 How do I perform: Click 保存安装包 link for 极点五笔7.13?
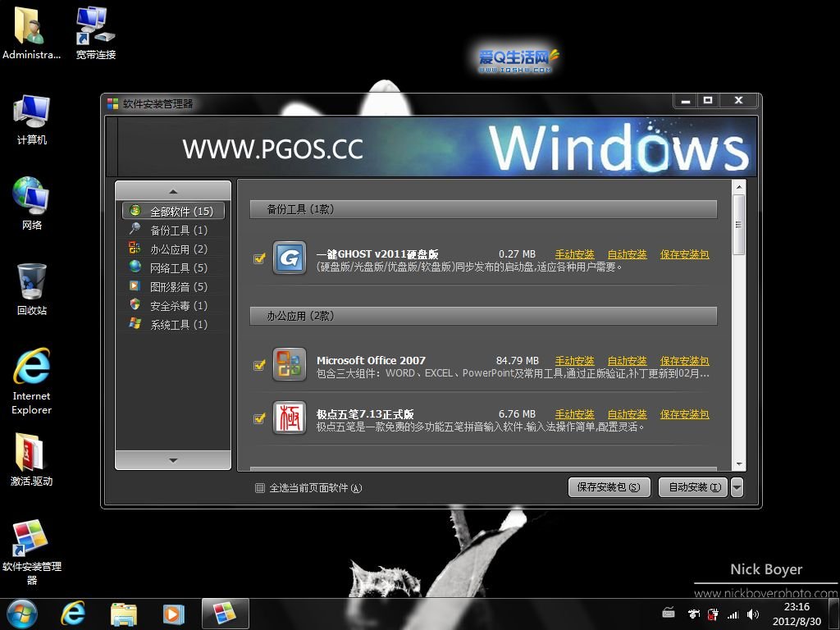point(685,414)
